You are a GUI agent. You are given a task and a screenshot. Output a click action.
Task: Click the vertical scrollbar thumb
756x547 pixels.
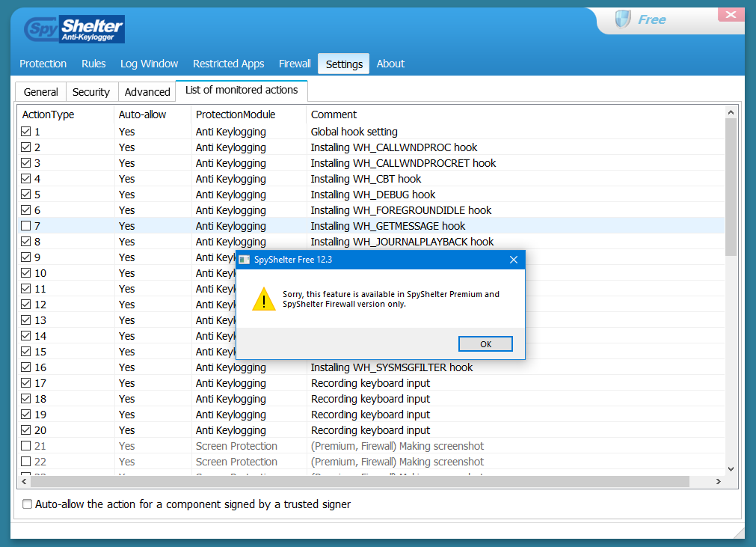click(731, 187)
